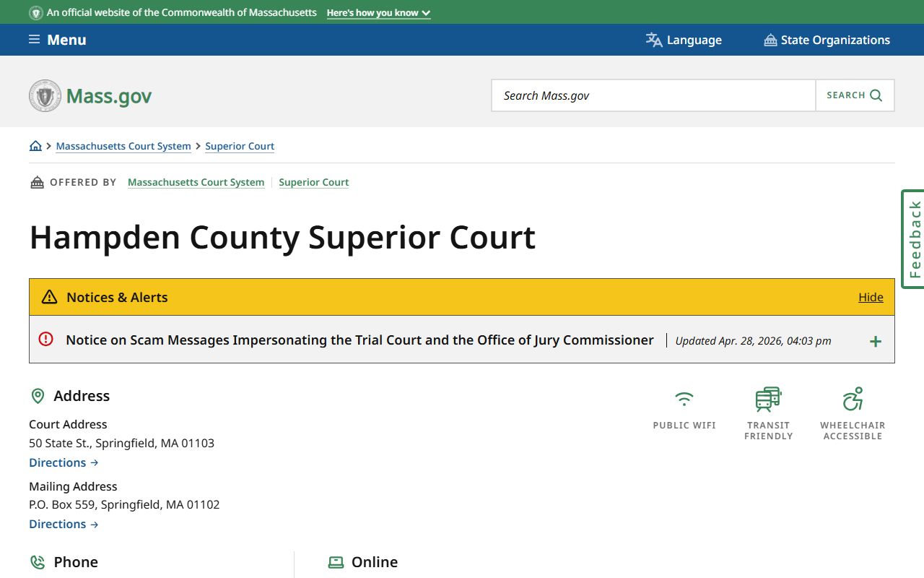Click the Mass.gov wordmark text

click(109, 96)
